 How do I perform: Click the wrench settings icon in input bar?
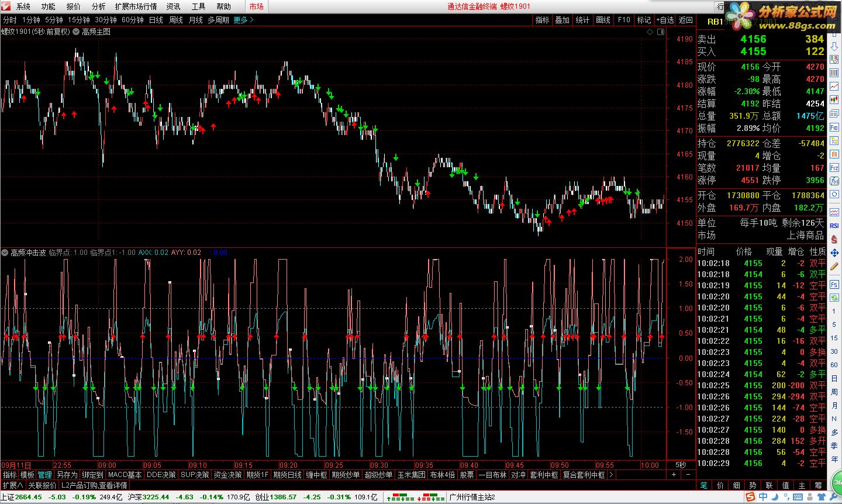tap(833, 498)
